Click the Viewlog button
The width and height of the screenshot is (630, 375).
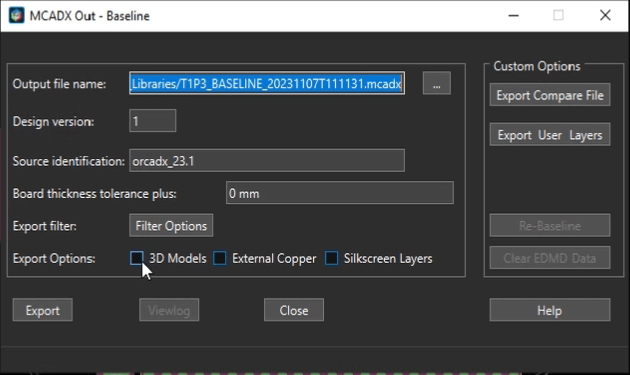click(169, 310)
